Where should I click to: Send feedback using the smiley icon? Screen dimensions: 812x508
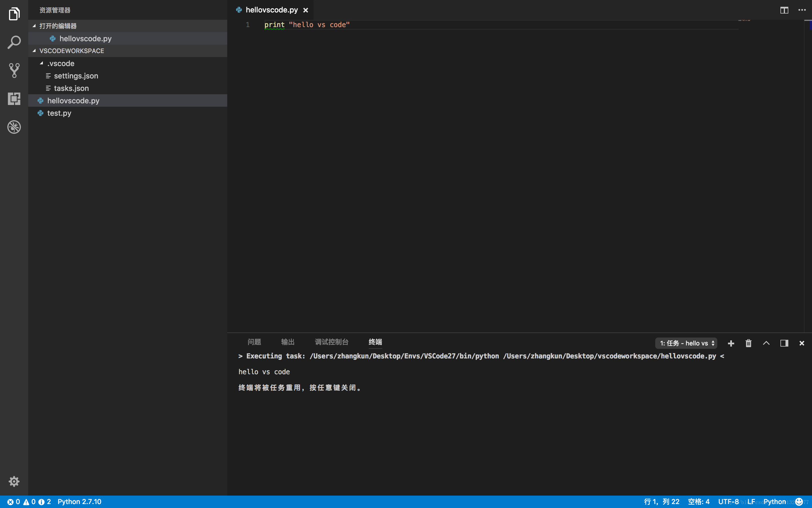[799, 502]
